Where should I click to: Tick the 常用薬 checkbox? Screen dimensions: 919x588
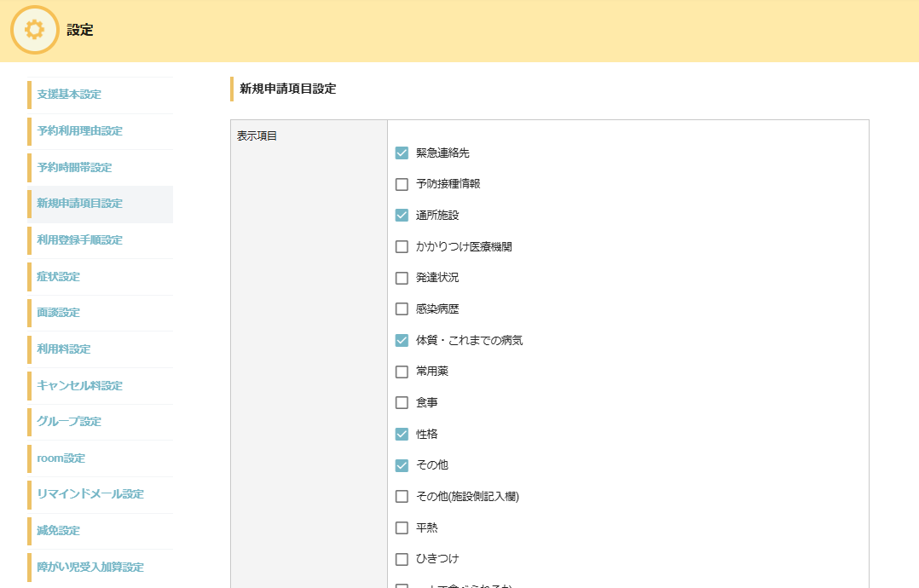pyautogui.click(x=402, y=372)
